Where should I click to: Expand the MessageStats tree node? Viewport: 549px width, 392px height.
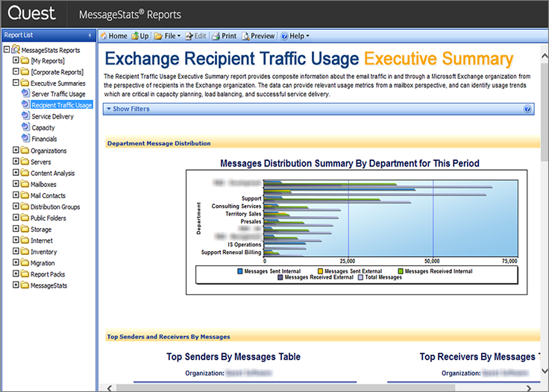point(16,285)
